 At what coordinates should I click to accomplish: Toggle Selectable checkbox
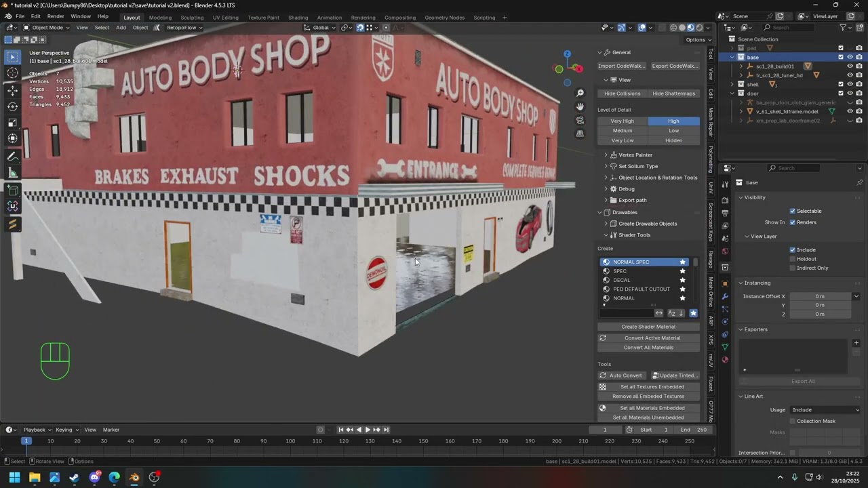792,211
